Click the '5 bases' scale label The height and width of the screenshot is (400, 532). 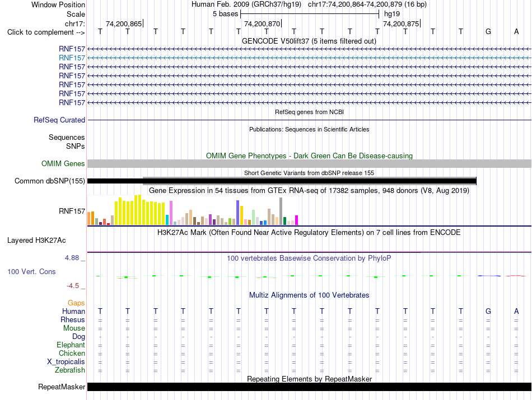coord(226,14)
